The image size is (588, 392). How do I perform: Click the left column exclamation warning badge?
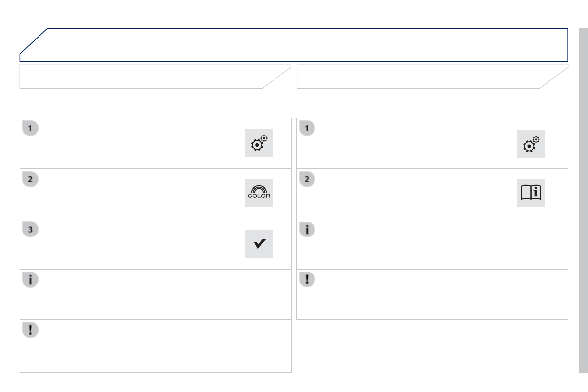pyautogui.click(x=30, y=330)
